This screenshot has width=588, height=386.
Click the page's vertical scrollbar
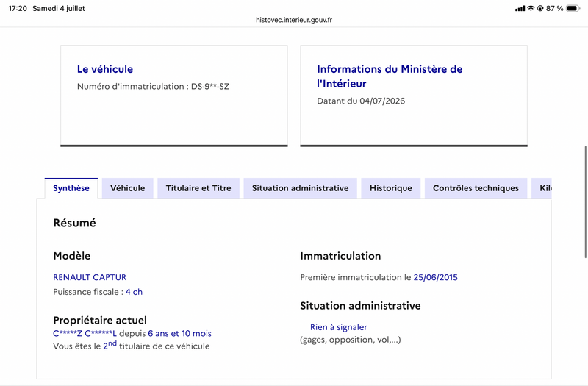tap(585, 201)
